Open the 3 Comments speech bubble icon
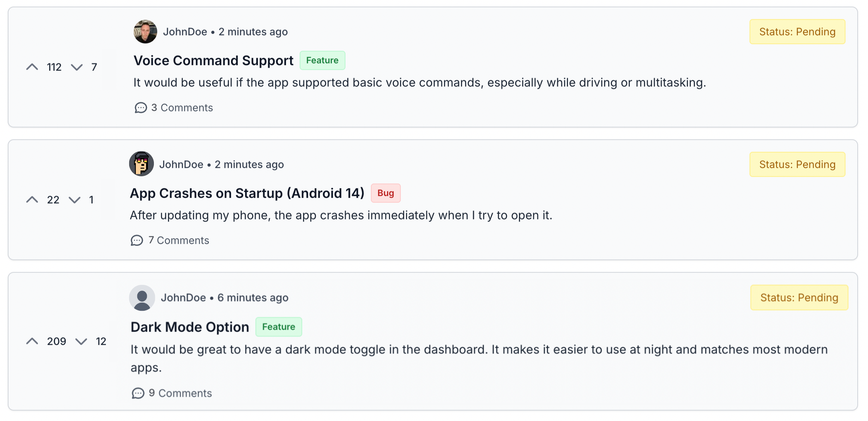868x421 pixels. (x=141, y=108)
